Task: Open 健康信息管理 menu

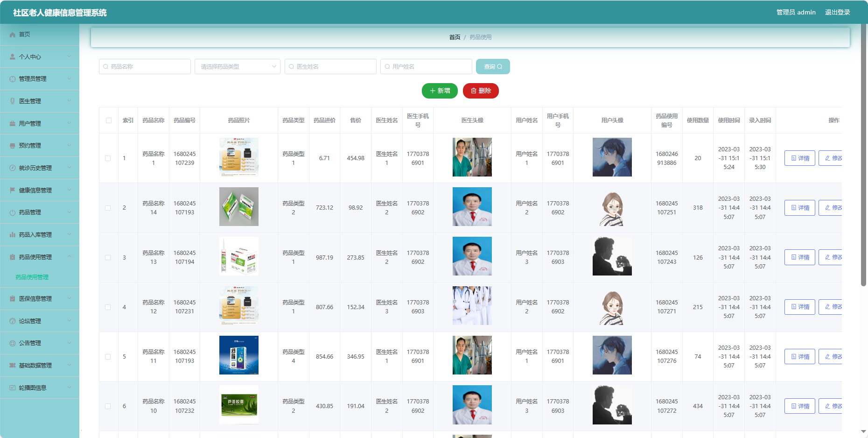Action: click(x=40, y=191)
